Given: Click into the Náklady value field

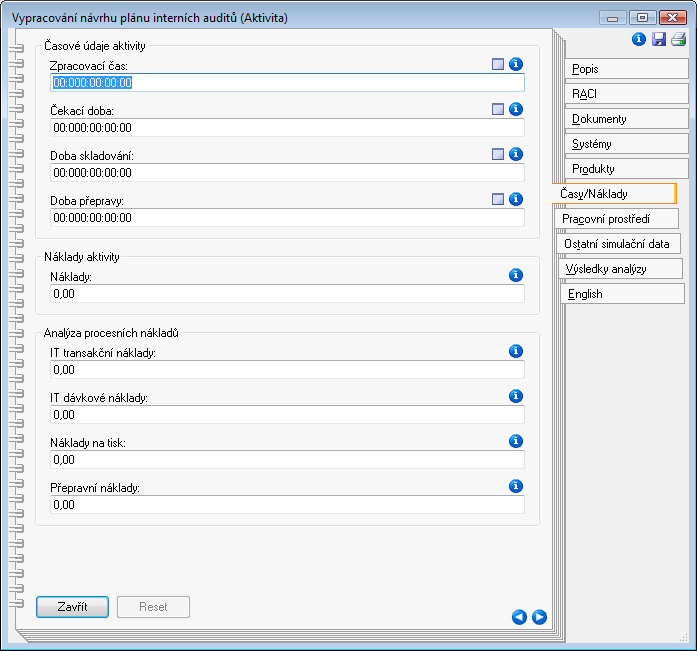Looking at the screenshot, I should pyautogui.click(x=287, y=294).
